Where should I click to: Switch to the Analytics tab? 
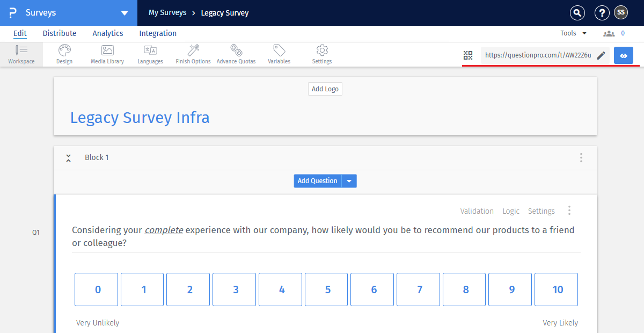pos(107,33)
